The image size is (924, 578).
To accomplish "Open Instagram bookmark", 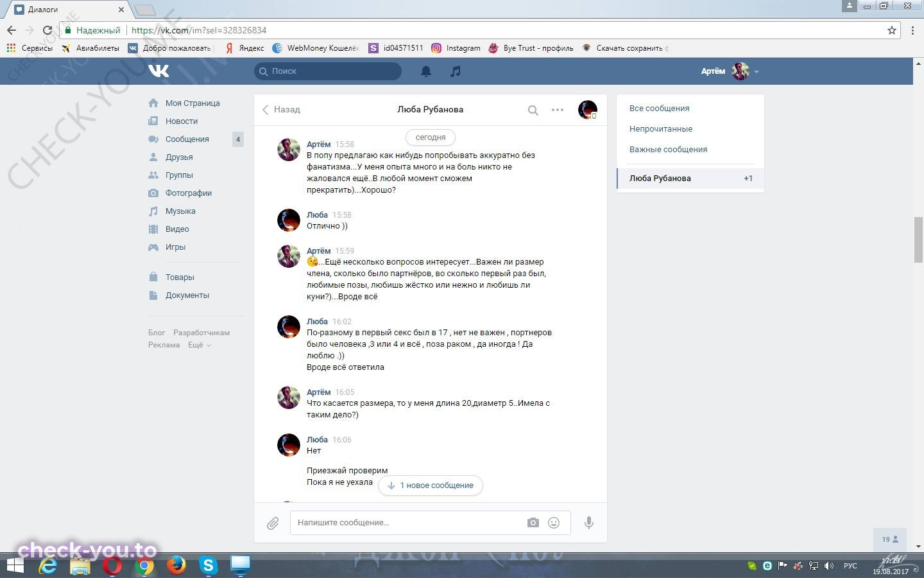I will 456,48.
